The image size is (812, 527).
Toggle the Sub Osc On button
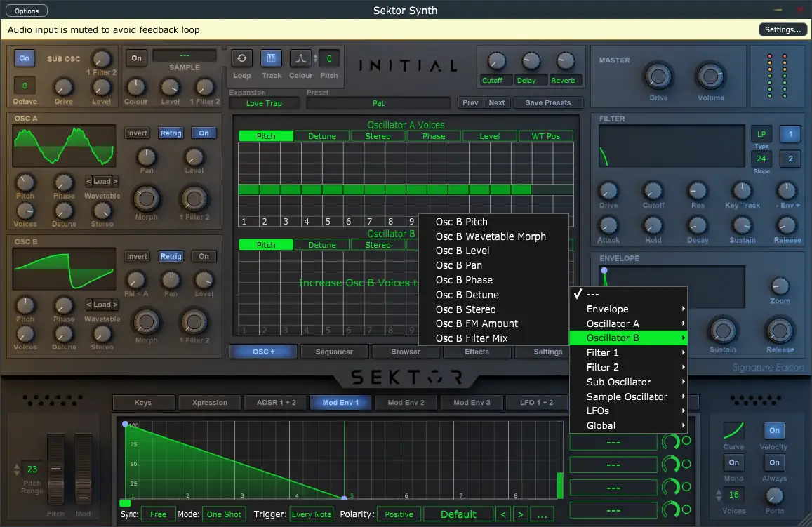pyautogui.click(x=25, y=59)
